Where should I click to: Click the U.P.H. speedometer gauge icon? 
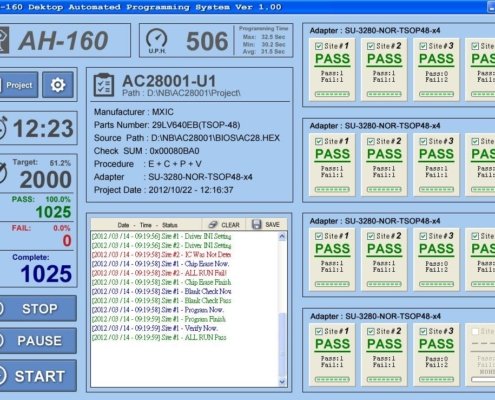pos(157,41)
